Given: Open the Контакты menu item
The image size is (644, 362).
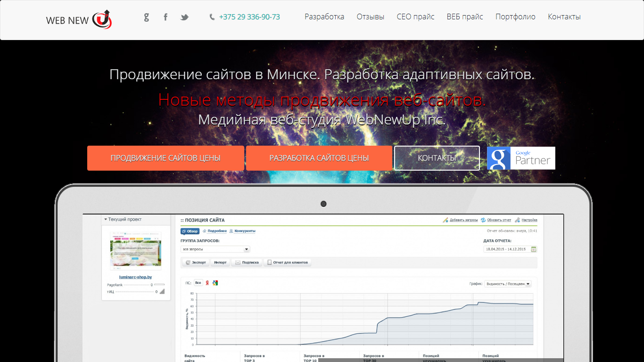Looking at the screenshot, I should (564, 17).
